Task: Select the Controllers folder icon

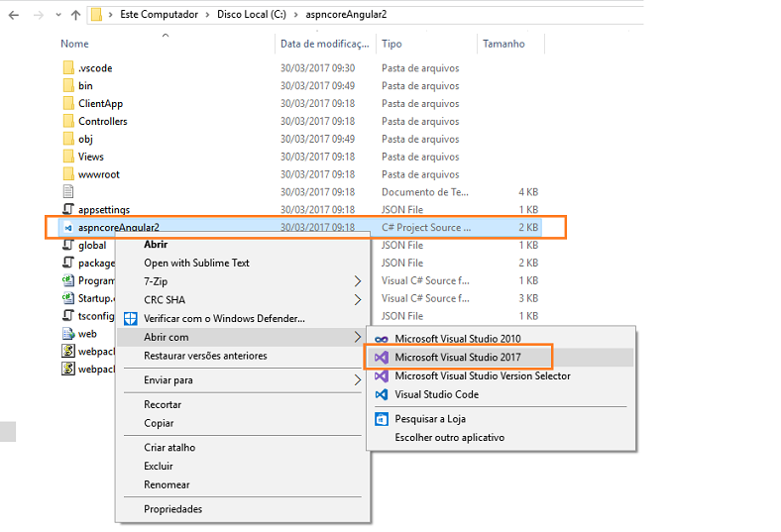Action: (68, 121)
